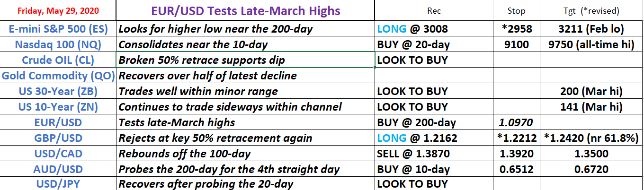Select the Gold Commodity (QO) cell

point(58,76)
